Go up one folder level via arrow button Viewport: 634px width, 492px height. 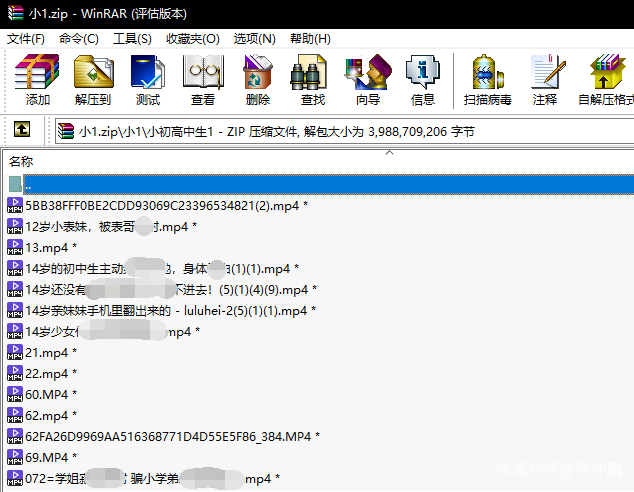[22, 130]
